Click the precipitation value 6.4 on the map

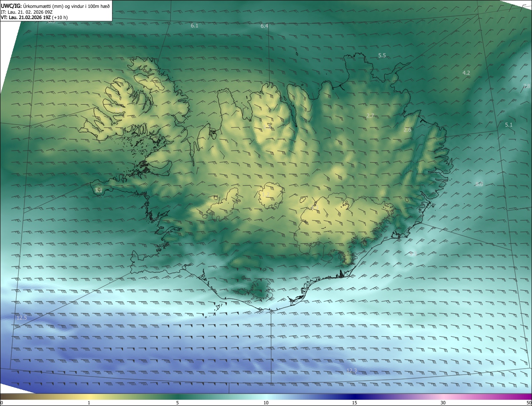(x=264, y=26)
